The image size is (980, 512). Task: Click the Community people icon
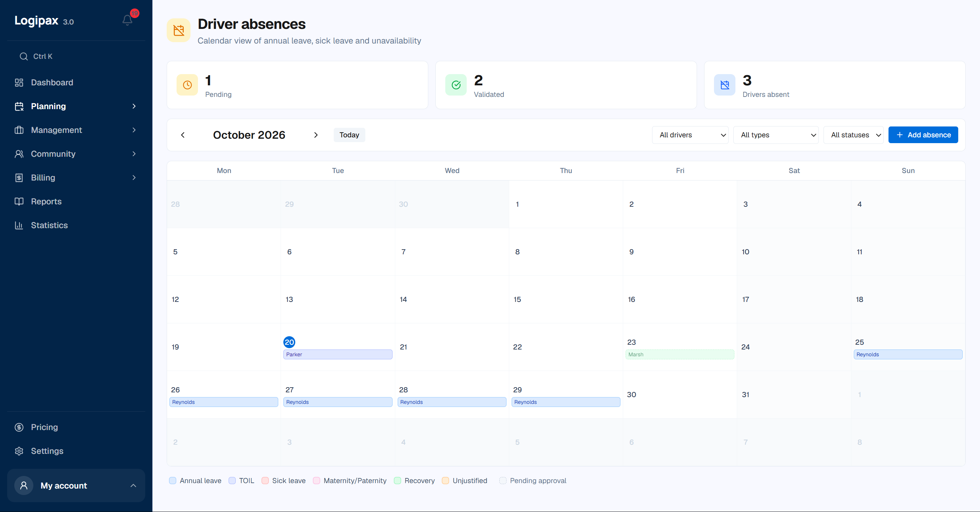[19, 154]
